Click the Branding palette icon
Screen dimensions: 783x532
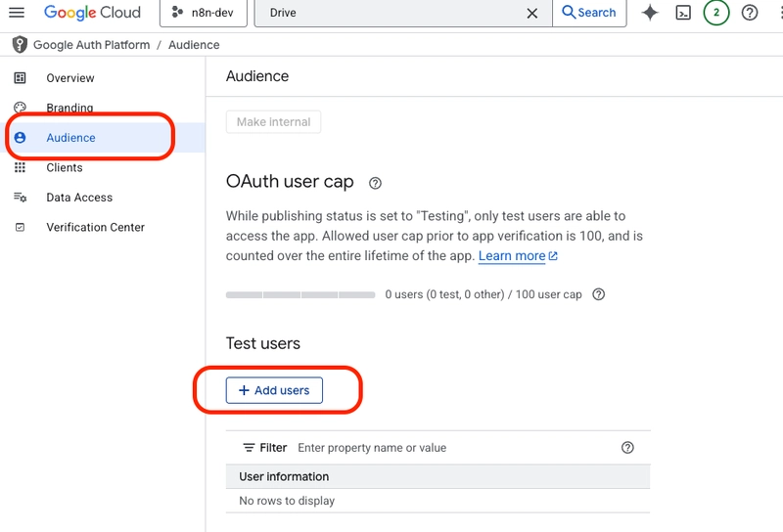(20, 108)
